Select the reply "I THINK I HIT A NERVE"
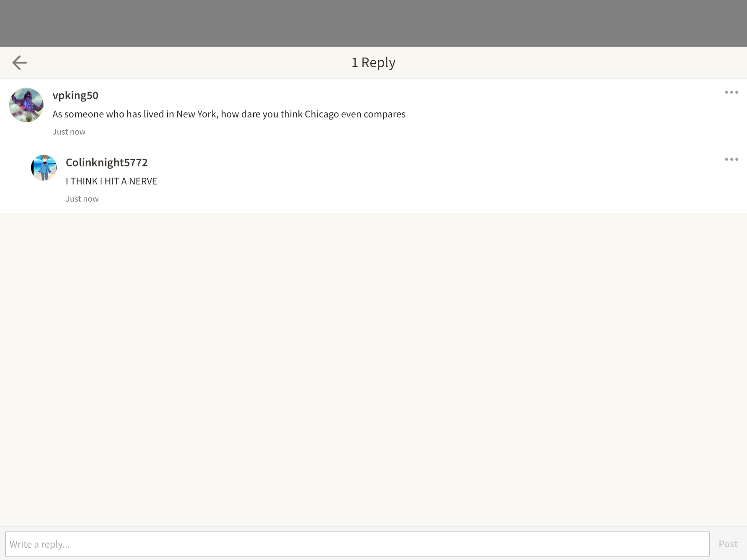Screen dimensions: 747x560 coord(111,181)
